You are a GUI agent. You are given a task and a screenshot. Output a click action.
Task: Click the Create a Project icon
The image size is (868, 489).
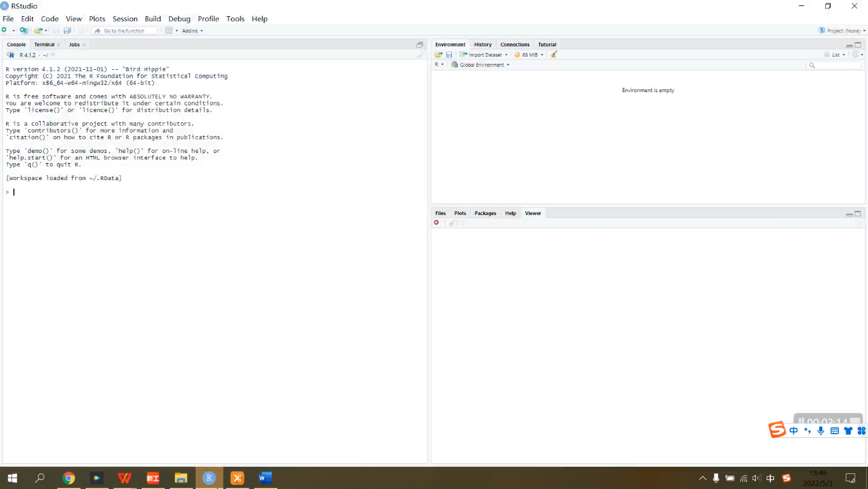coord(24,30)
